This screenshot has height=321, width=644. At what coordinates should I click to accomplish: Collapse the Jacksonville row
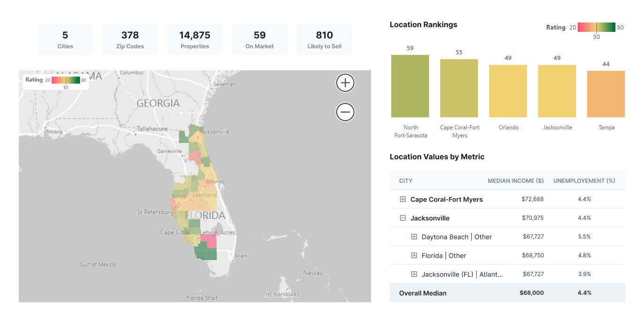tap(402, 218)
